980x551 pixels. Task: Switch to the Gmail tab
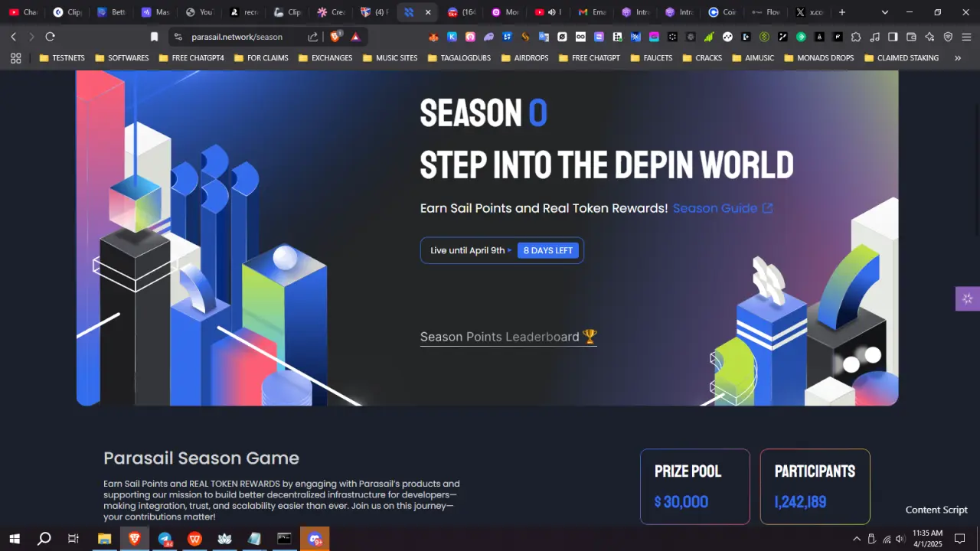[x=593, y=12]
